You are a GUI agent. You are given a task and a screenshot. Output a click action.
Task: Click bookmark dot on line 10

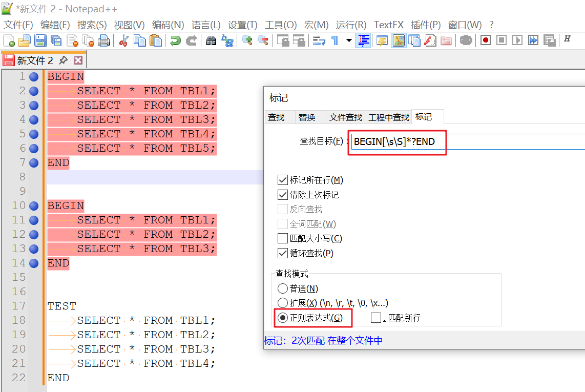pyautogui.click(x=34, y=205)
